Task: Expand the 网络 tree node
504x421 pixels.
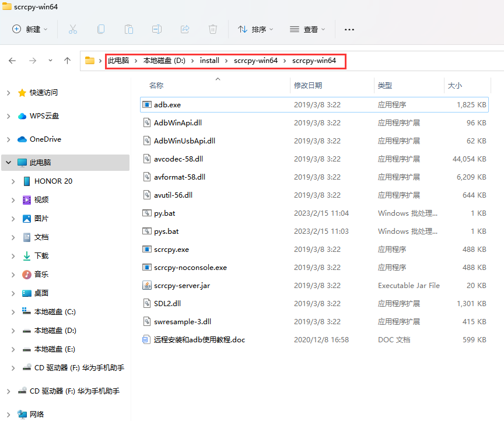Action: click(9, 415)
